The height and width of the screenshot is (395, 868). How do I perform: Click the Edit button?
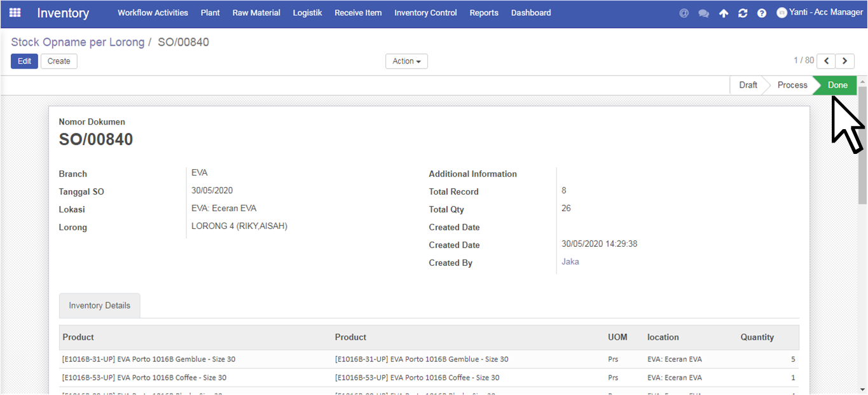point(24,61)
